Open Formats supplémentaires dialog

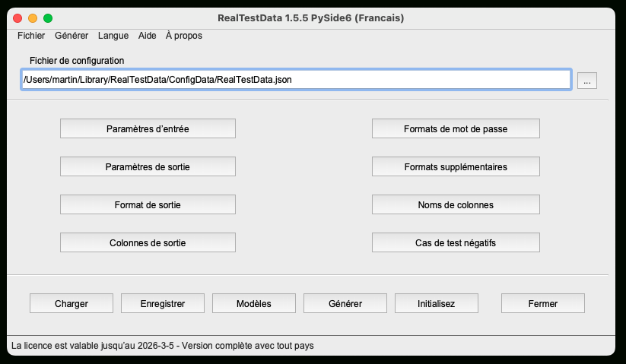[456, 166]
